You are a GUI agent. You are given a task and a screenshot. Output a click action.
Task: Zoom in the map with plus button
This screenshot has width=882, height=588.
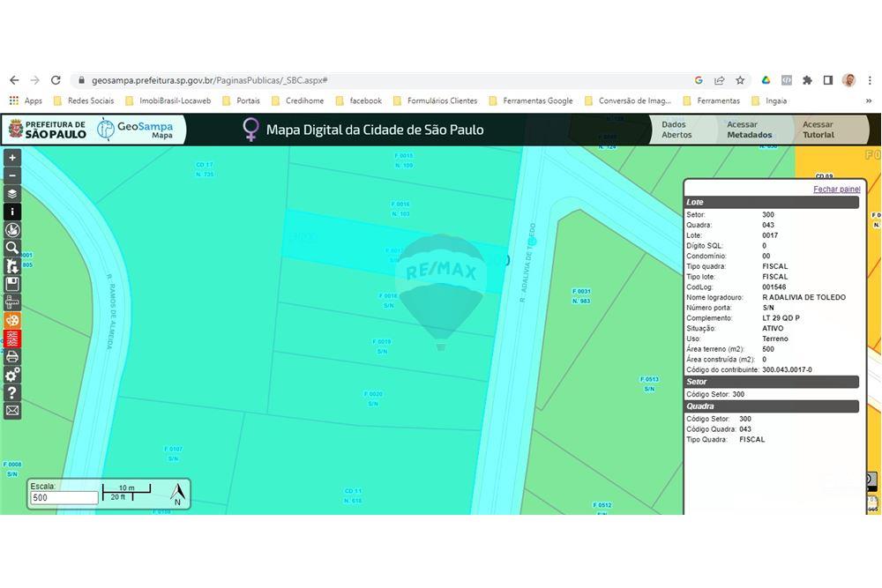12,158
